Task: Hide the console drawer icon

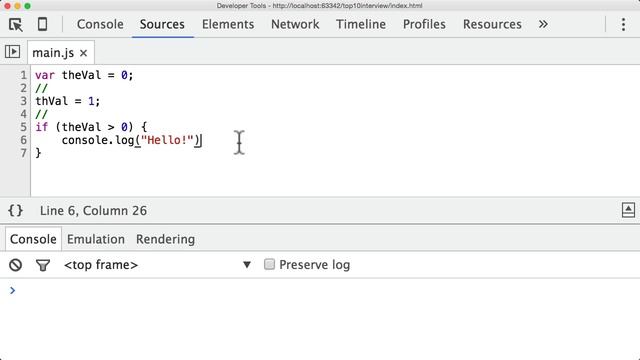Action: tap(628, 210)
